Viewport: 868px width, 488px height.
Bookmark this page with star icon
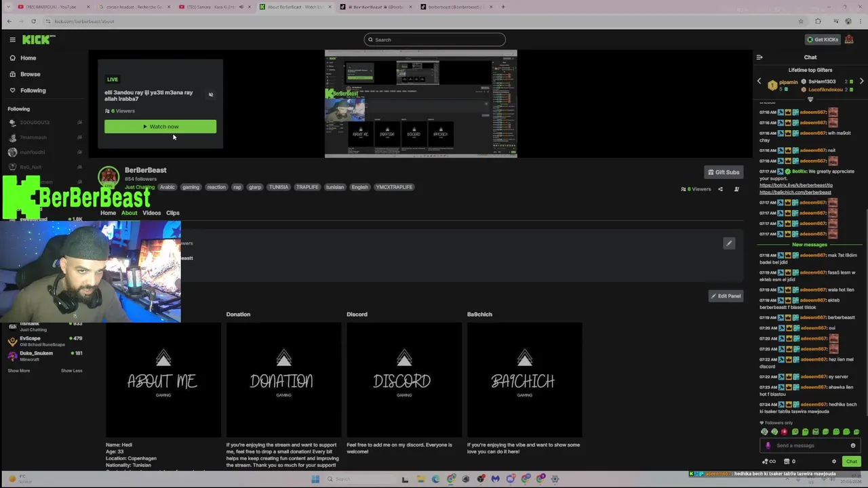pyautogui.click(x=801, y=21)
